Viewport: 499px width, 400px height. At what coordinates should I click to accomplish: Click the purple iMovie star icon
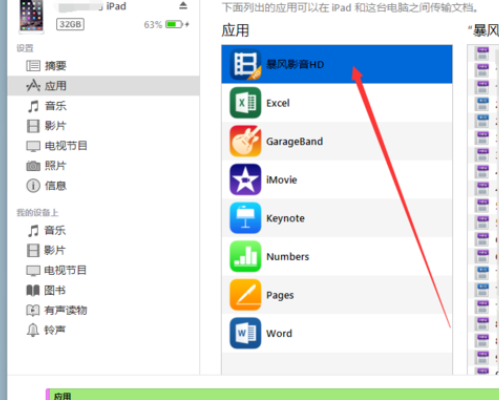(x=245, y=179)
